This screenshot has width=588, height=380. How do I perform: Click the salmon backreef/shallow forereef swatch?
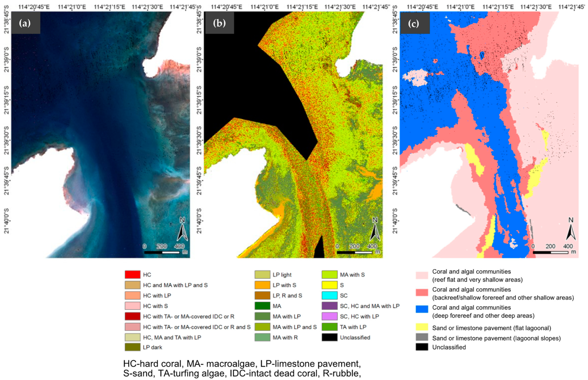pos(422,292)
